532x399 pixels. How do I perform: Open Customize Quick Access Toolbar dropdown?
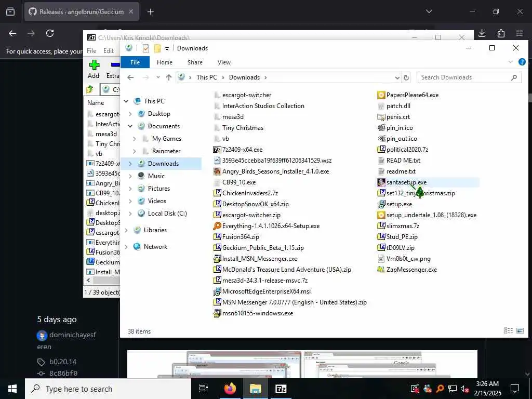(x=167, y=48)
